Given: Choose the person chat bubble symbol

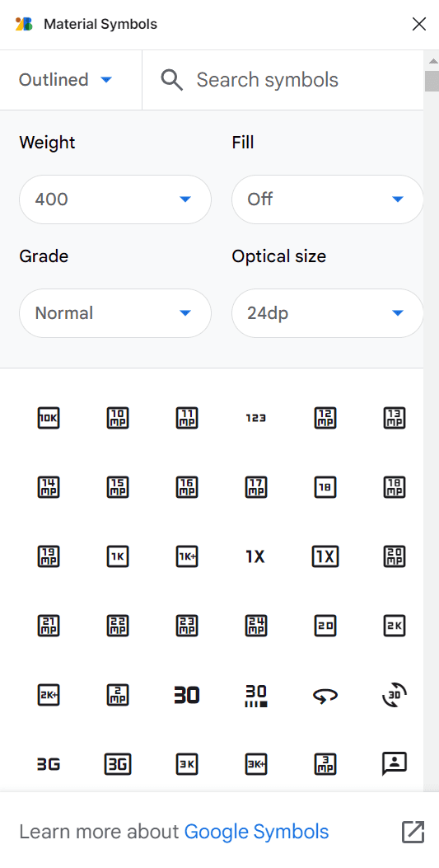Looking at the screenshot, I should click(x=395, y=764).
